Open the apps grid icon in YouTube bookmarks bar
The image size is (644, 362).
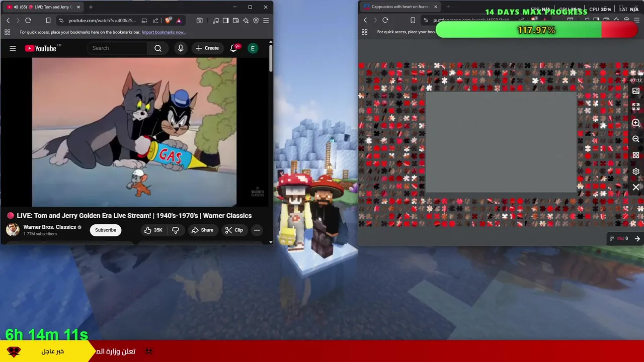7,32
